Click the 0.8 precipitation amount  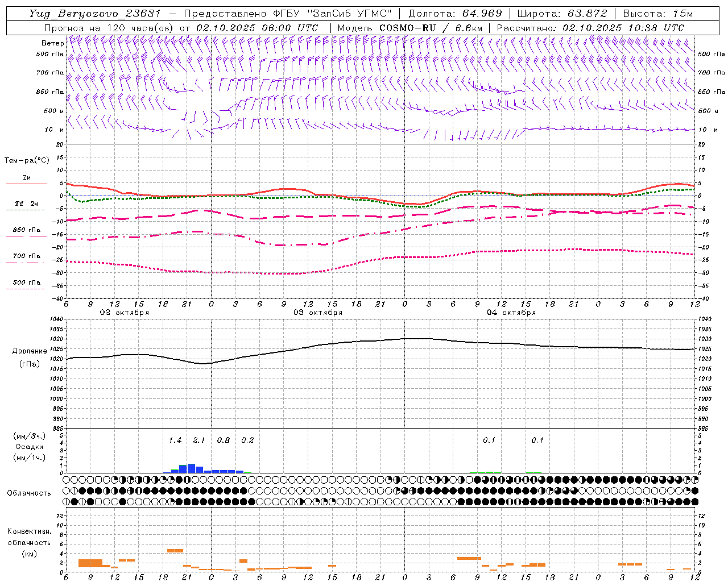tap(224, 440)
